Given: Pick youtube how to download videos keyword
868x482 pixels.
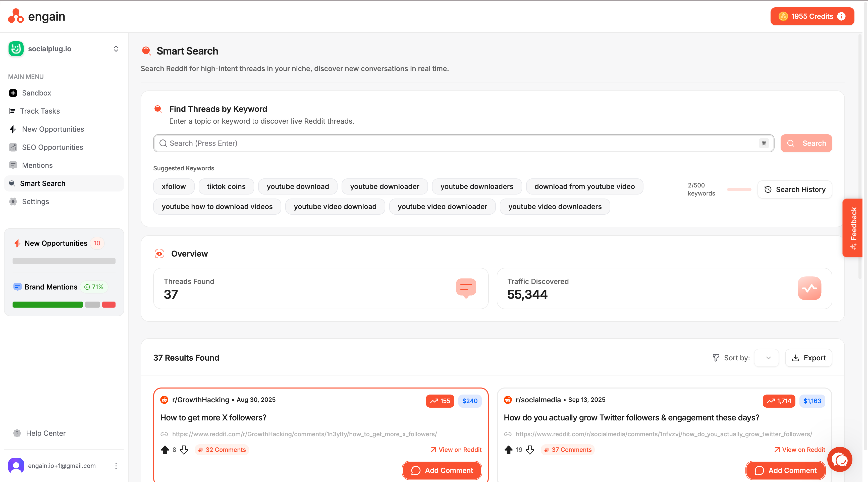Looking at the screenshot, I should click(x=217, y=207).
